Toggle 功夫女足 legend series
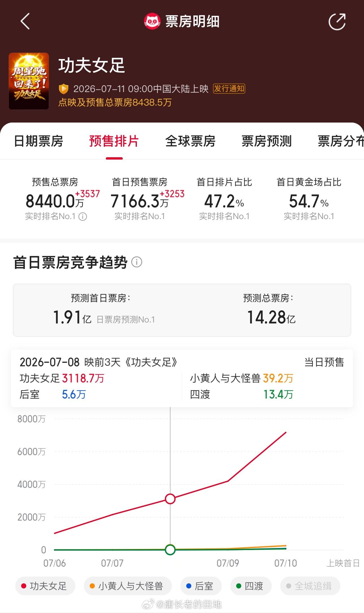 tap(45, 586)
